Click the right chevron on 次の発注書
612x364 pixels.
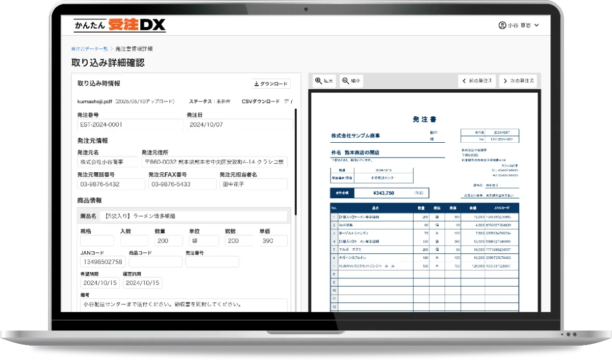(x=505, y=81)
